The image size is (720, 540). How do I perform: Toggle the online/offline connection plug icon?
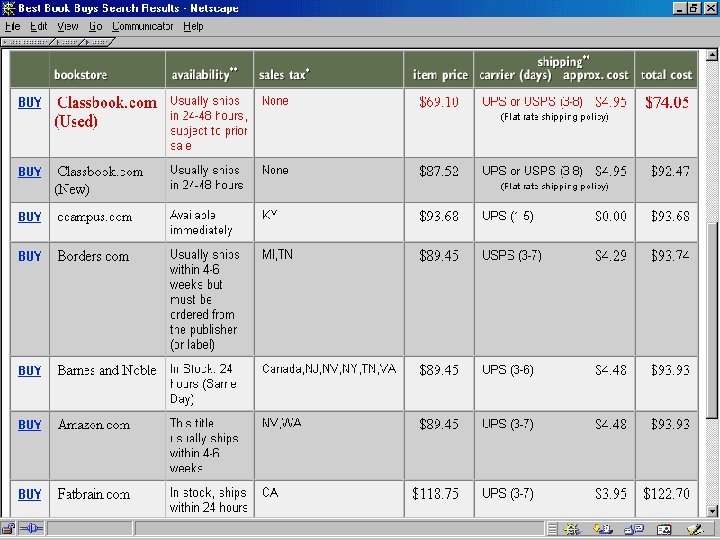(x=31, y=529)
